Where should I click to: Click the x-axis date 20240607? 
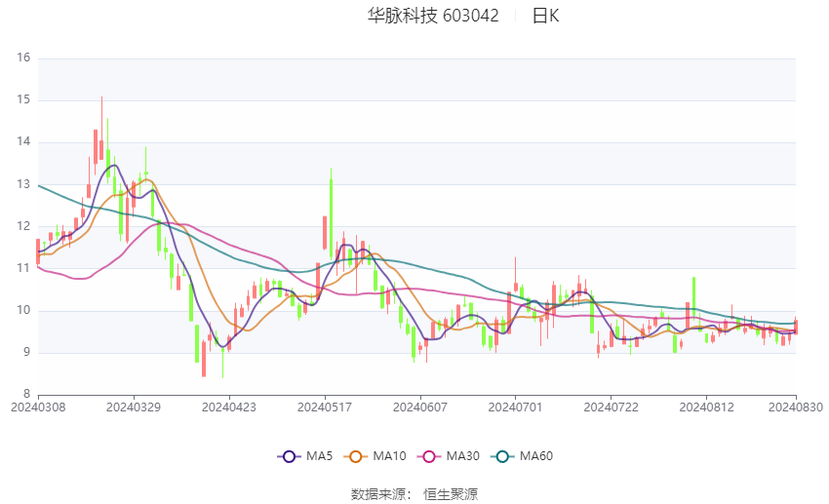(420, 407)
